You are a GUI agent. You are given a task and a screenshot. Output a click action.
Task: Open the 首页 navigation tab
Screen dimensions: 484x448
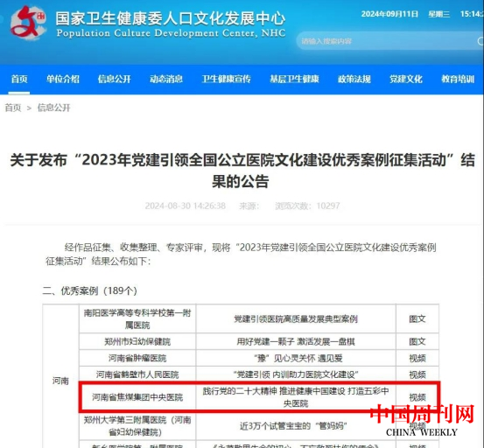pos(19,79)
